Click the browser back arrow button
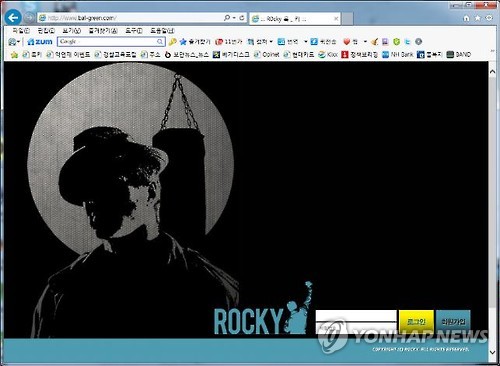Viewport: 500px width, 366px height. tap(13, 18)
